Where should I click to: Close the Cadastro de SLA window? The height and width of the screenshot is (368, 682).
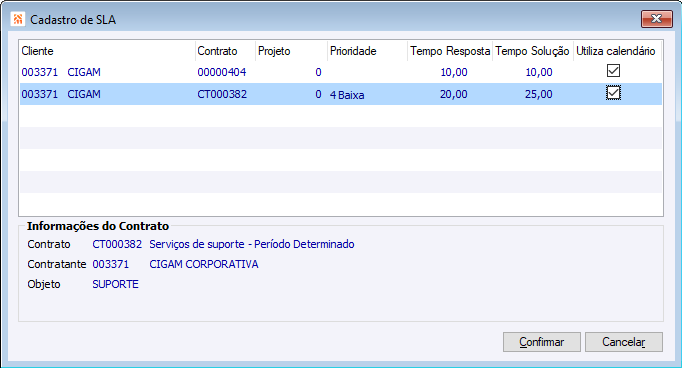(656, 19)
